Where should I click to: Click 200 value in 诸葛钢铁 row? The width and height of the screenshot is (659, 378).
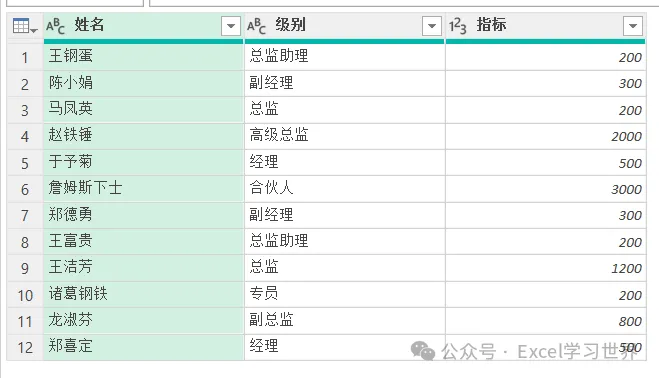click(546, 295)
